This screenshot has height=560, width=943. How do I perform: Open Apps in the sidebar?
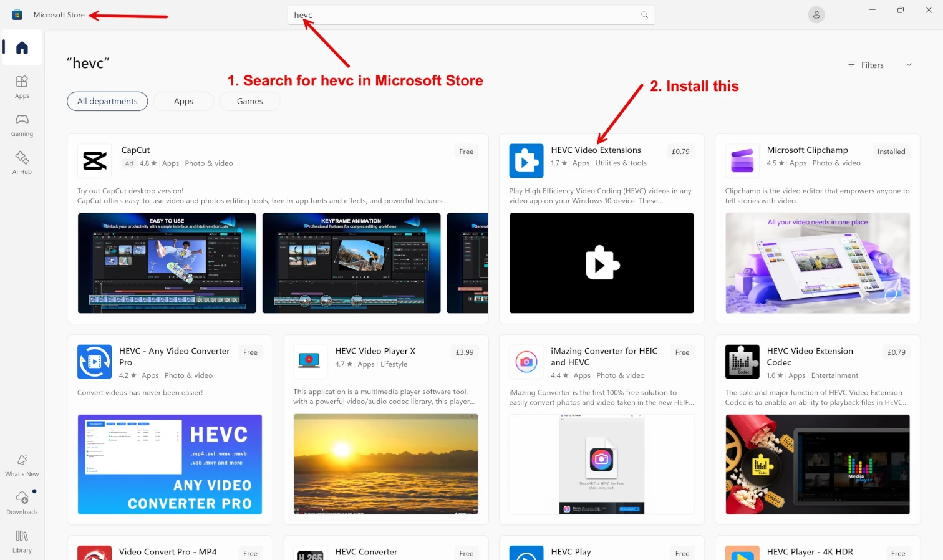(22, 87)
